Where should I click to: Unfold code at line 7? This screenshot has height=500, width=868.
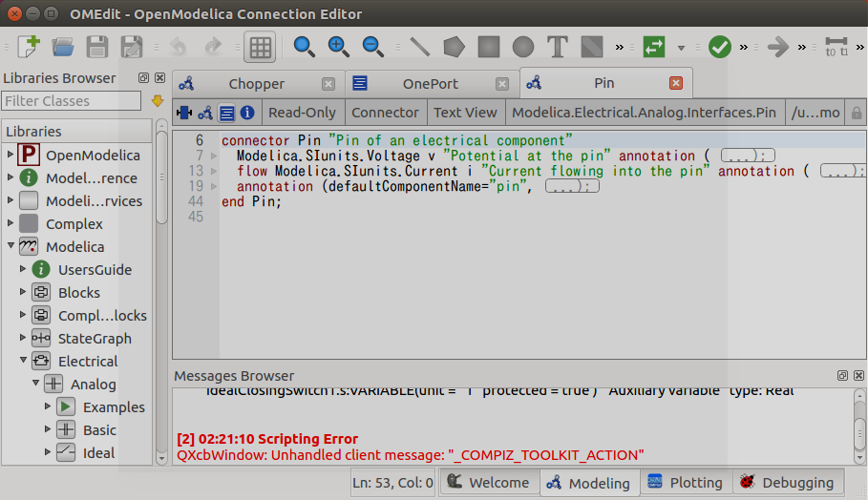point(214,156)
